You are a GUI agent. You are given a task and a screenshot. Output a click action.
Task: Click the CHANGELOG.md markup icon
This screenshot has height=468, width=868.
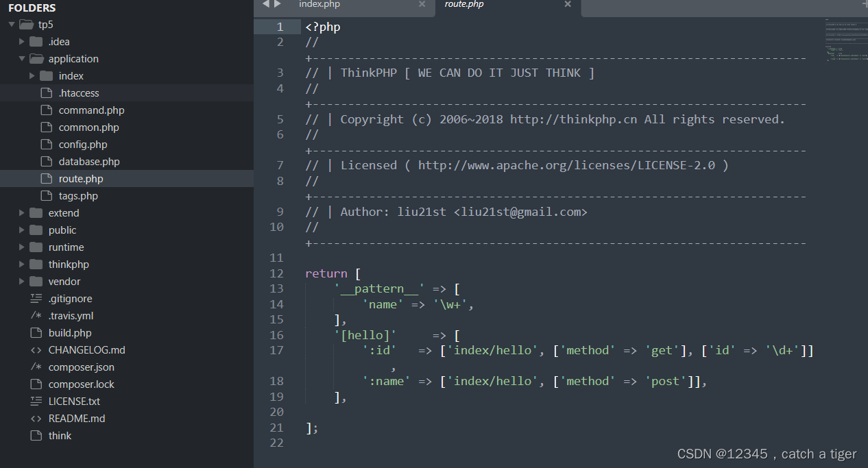click(36, 350)
